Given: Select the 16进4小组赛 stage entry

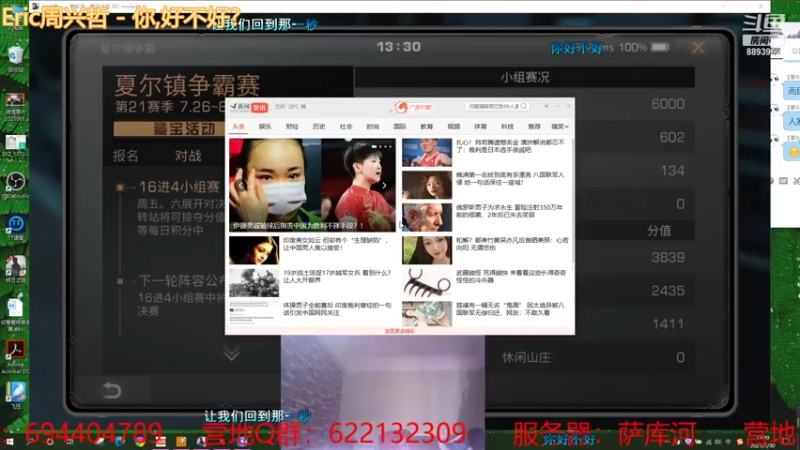Looking at the screenshot, I should [x=179, y=187].
